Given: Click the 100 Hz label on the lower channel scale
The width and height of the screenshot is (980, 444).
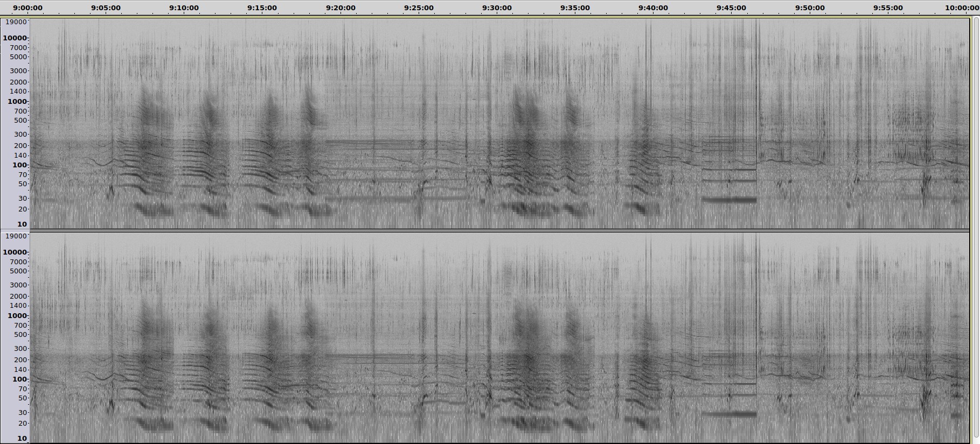Looking at the screenshot, I should tap(19, 379).
